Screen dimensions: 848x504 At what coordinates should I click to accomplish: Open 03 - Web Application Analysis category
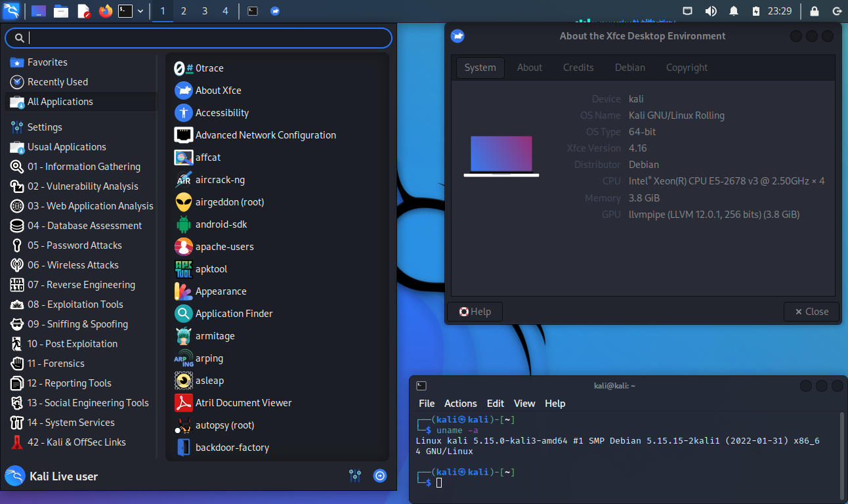pos(81,206)
